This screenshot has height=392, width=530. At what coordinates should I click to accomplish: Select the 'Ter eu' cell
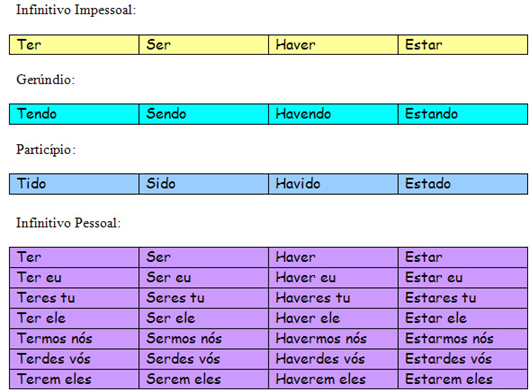(x=74, y=278)
